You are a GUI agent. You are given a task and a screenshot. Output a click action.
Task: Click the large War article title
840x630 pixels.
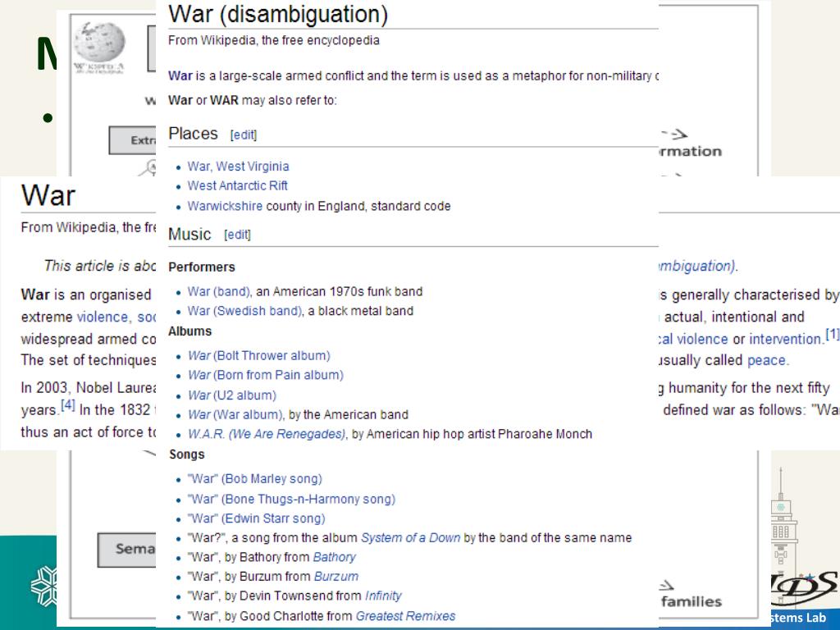(48, 195)
